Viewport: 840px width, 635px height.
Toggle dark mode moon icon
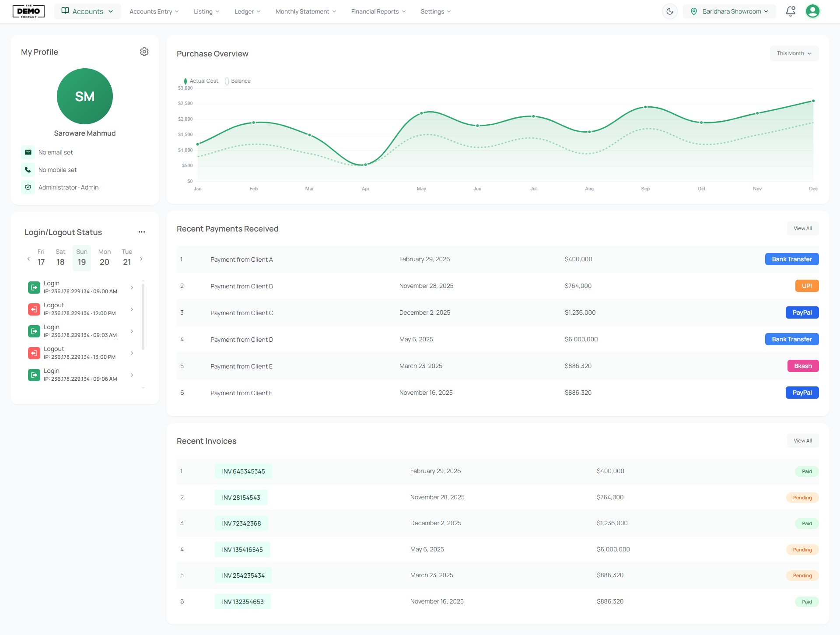click(x=670, y=11)
